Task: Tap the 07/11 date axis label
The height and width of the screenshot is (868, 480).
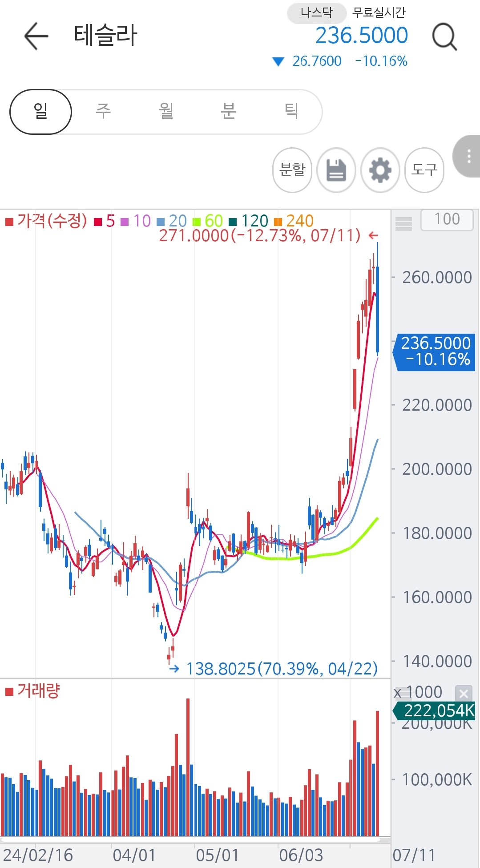Action: tap(414, 855)
